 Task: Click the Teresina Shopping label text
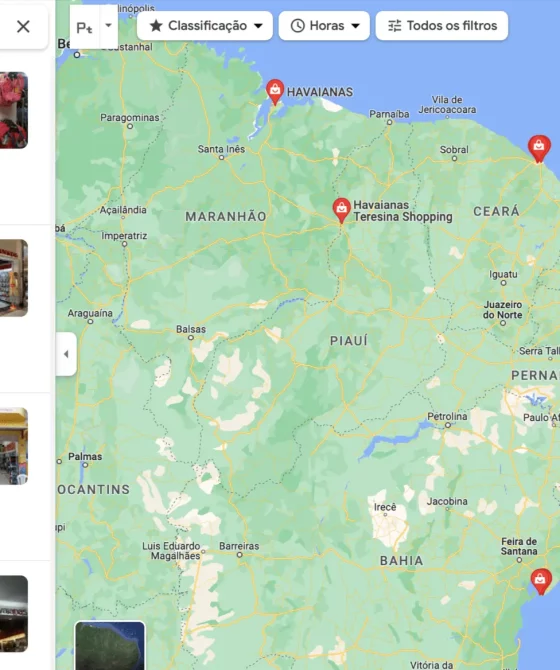tap(403, 217)
